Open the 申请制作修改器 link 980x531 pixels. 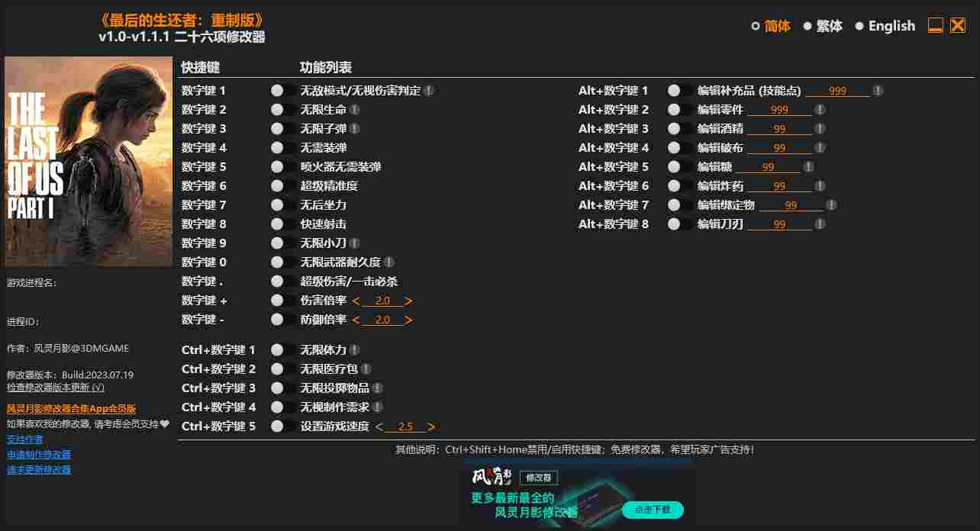[x=39, y=455]
